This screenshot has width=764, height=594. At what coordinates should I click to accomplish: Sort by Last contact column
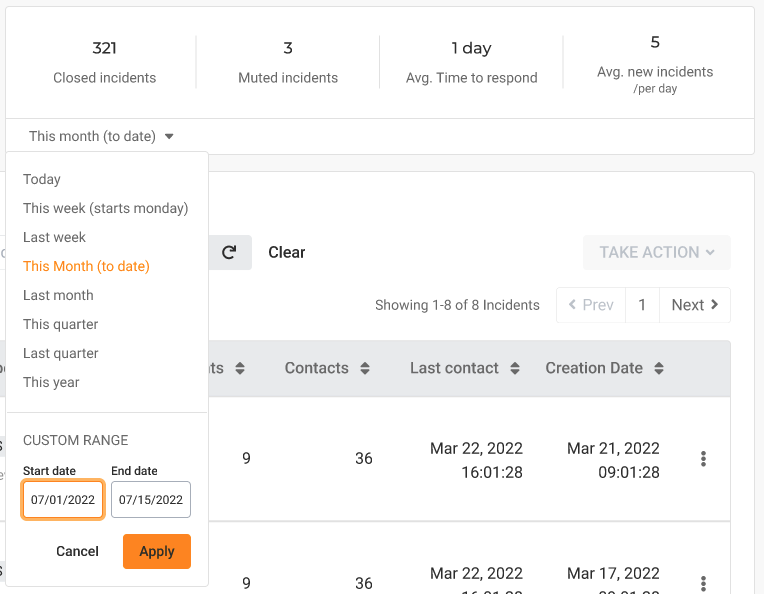click(515, 369)
